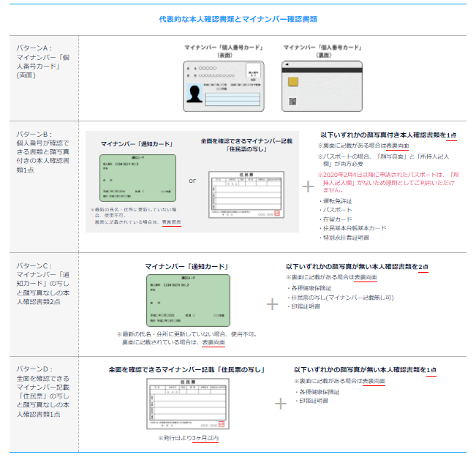Image resolution: width=476 pixels, height=457 pixels.
Task: Click 住民票の写し(マイナンバー記載無し可) in Pattern C
Action: pyautogui.click(x=341, y=298)
